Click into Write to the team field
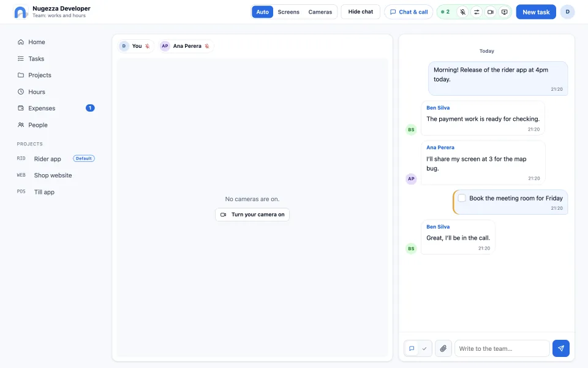Image resolution: width=588 pixels, height=368 pixels. [502, 348]
